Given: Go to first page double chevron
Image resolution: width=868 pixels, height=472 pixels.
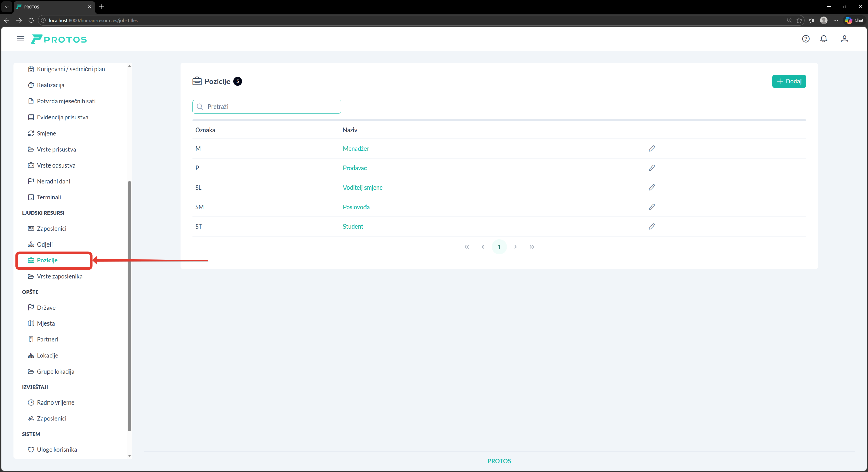Looking at the screenshot, I should click(467, 247).
